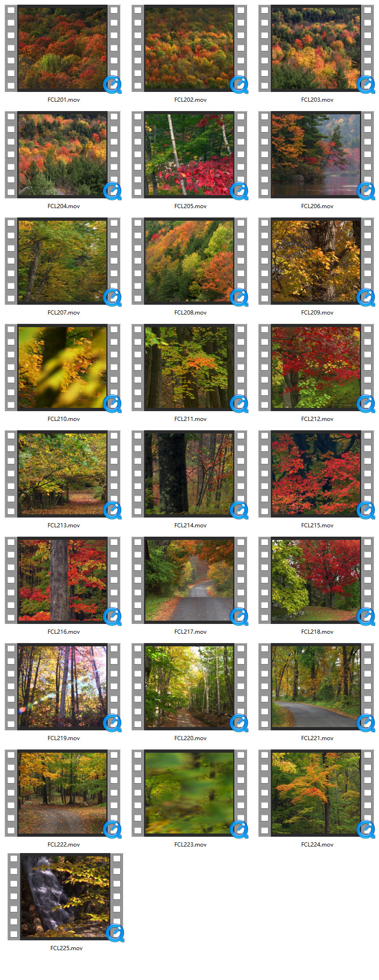Screen dimensions: 379x980
Task: Click the QuickTime badge on FCL218.mov
Action: pos(366,616)
